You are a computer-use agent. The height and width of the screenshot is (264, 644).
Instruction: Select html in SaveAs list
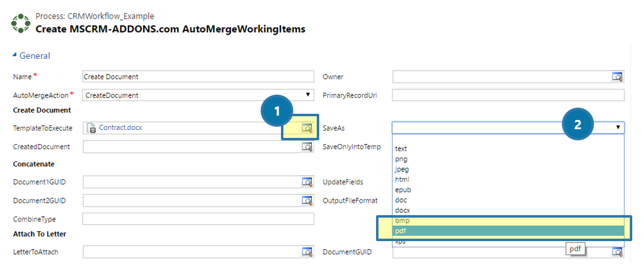508,179
